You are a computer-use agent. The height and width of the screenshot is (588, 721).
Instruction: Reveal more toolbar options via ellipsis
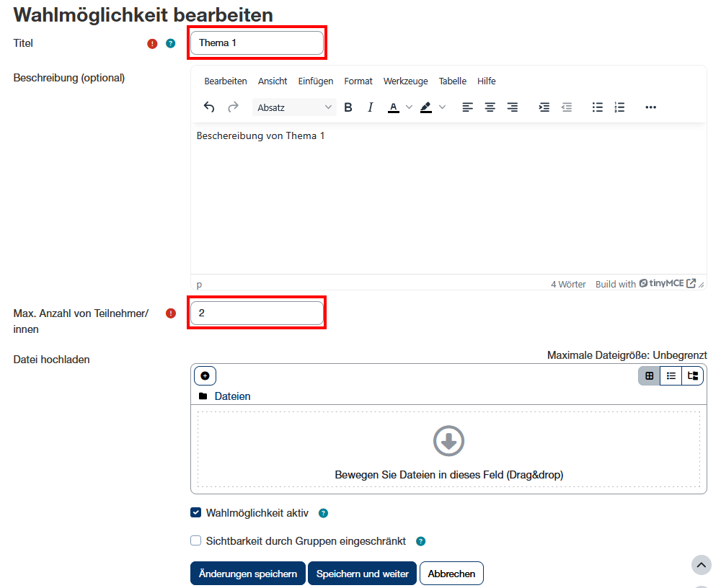pyautogui.click(x=651, y=107)
